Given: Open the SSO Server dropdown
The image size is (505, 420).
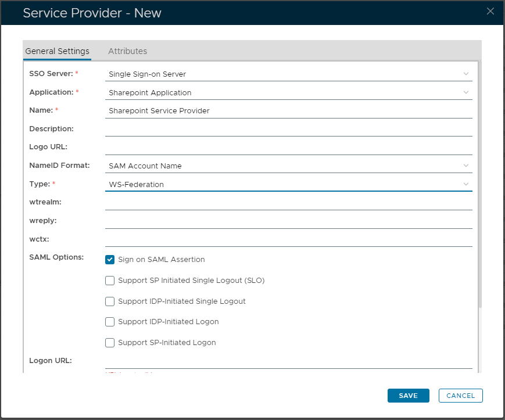Looking at the screenshot, I should (x=288, y=74).
